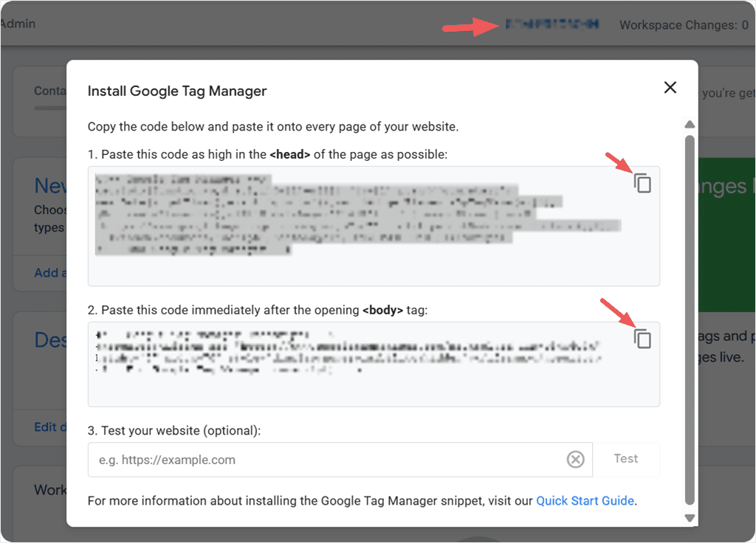Open the Admin tab in background
Screen dimensions: 756x543
tap(18, 24)
